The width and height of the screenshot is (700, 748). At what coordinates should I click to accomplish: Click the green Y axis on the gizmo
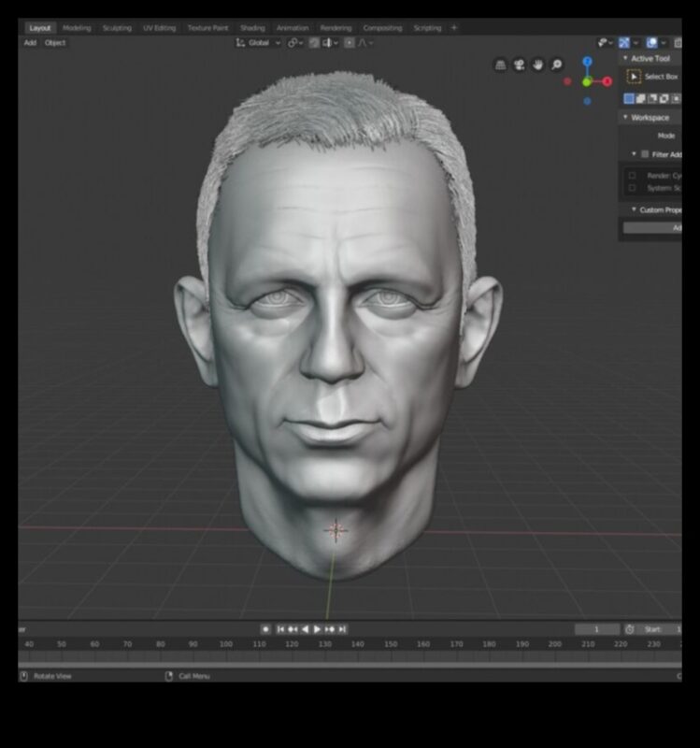[x=587, y=82]
